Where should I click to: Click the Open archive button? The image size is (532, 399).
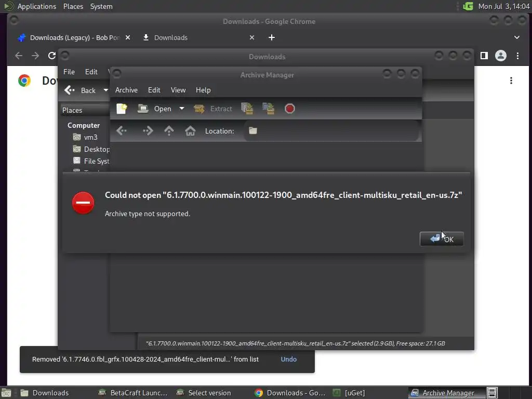155,109
